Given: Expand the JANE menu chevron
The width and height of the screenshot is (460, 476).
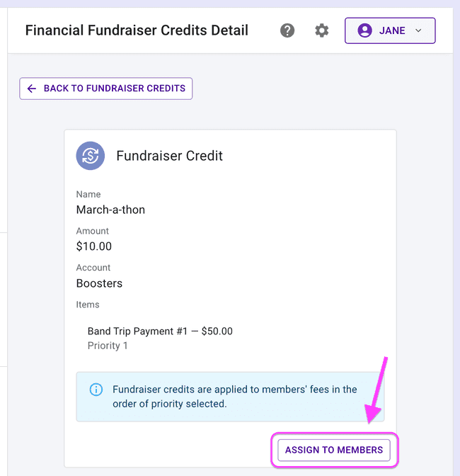Looking at the screenshot, I should click(418, 30).
